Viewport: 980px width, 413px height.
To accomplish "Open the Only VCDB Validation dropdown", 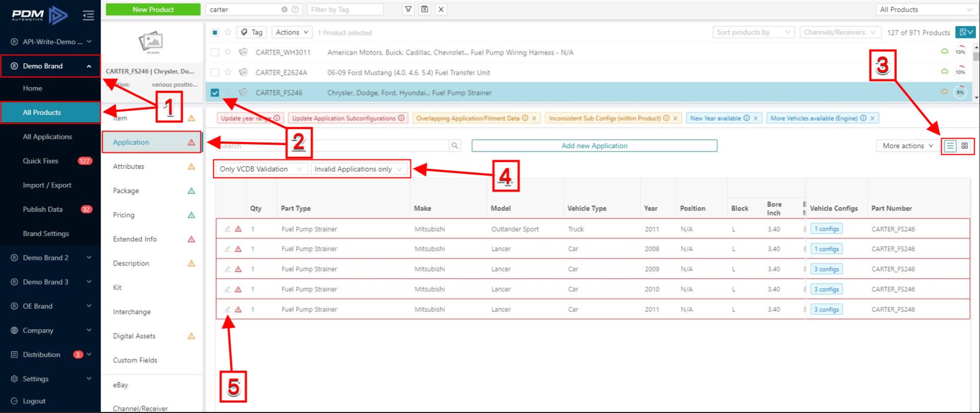I will pos(261,169).
